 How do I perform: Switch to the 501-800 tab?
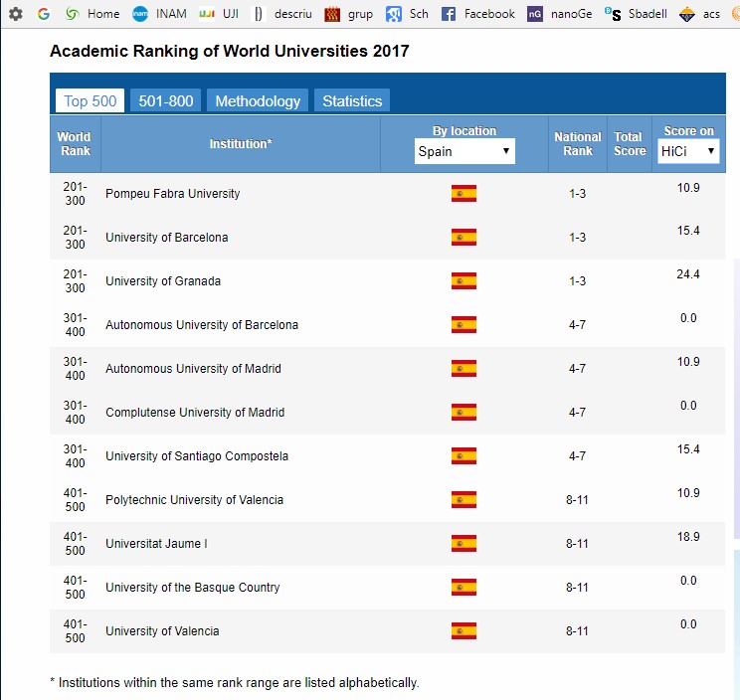pos(166,100)
